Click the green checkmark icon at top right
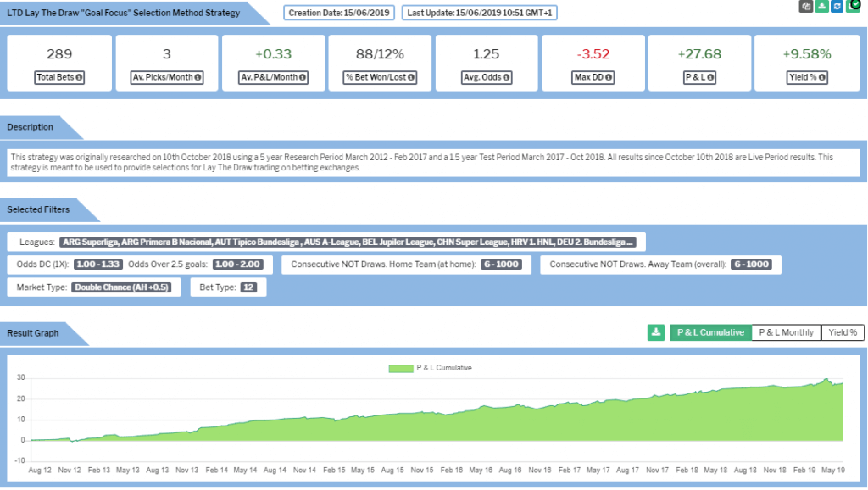 (854, 6)
